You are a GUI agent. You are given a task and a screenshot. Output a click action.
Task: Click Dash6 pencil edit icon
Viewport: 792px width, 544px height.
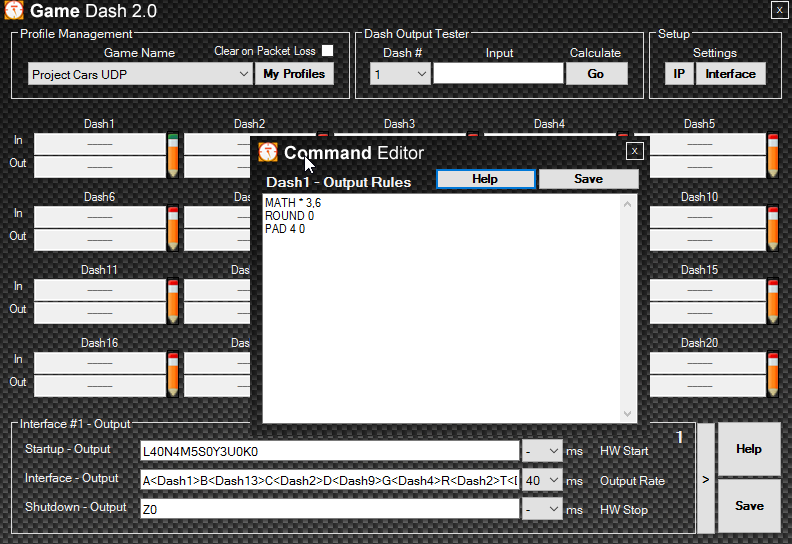click(173, 228)
